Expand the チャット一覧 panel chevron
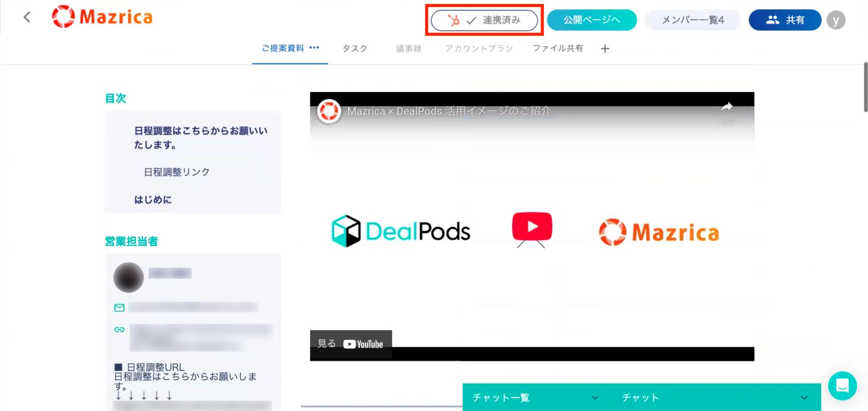 [595, 398]
